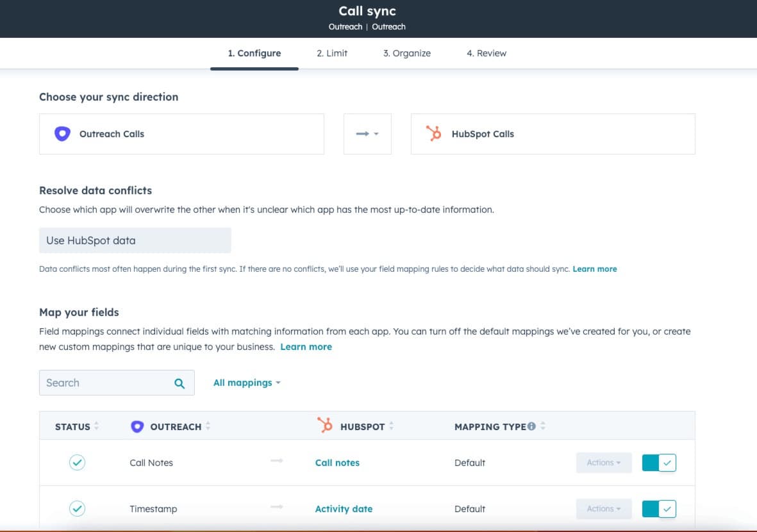This screenshot has width=757, height=532.
Task: Click the Activity date HubSpot property link
Action: pos(344,509)
